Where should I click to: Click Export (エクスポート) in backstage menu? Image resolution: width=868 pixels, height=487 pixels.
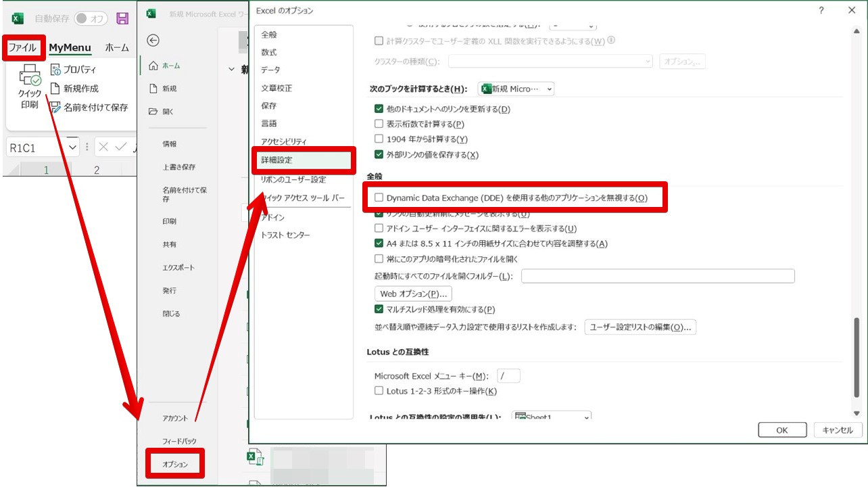point(178,267)
